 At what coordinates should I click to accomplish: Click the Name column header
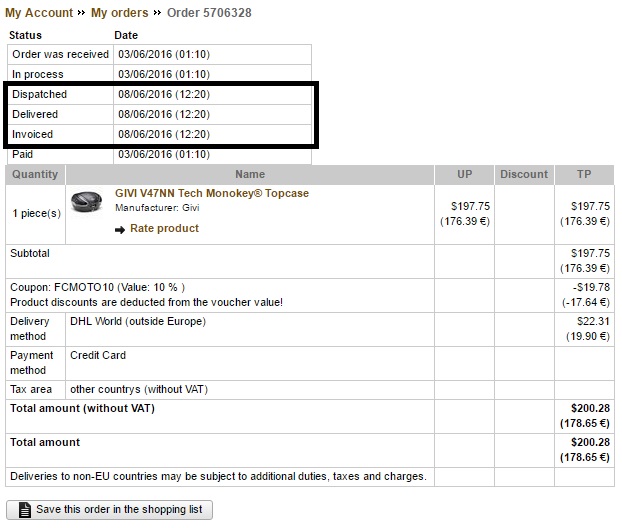point(250,174)
